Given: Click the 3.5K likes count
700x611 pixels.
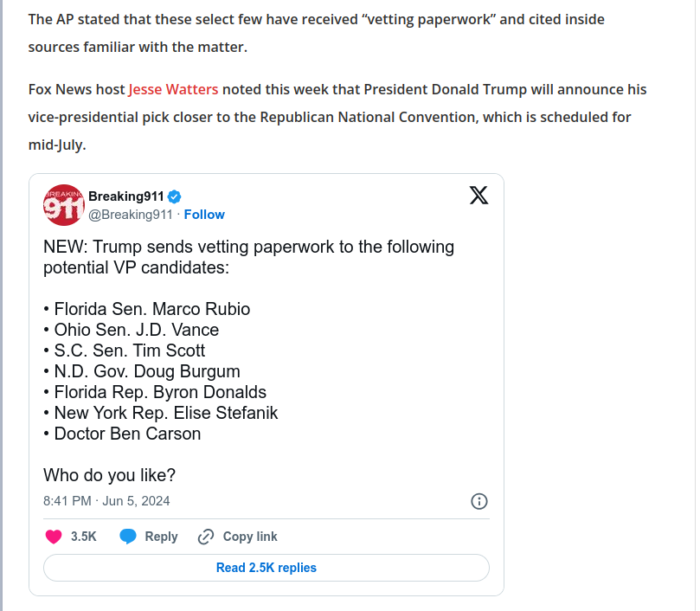Looking at the screenshot, I should [x=83, y=537].
